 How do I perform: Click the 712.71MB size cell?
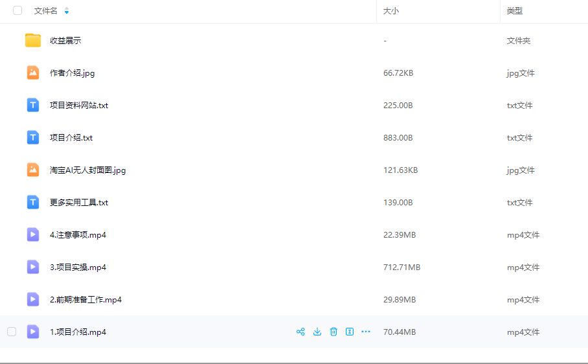[x=402, y=267]
